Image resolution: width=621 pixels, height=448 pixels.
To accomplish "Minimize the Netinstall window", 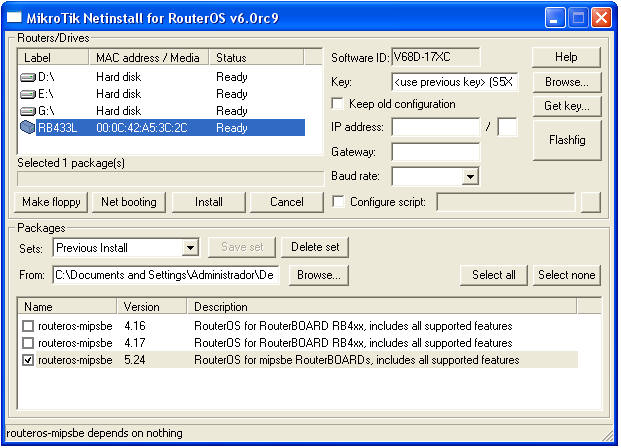I will [x=555, y=17].
